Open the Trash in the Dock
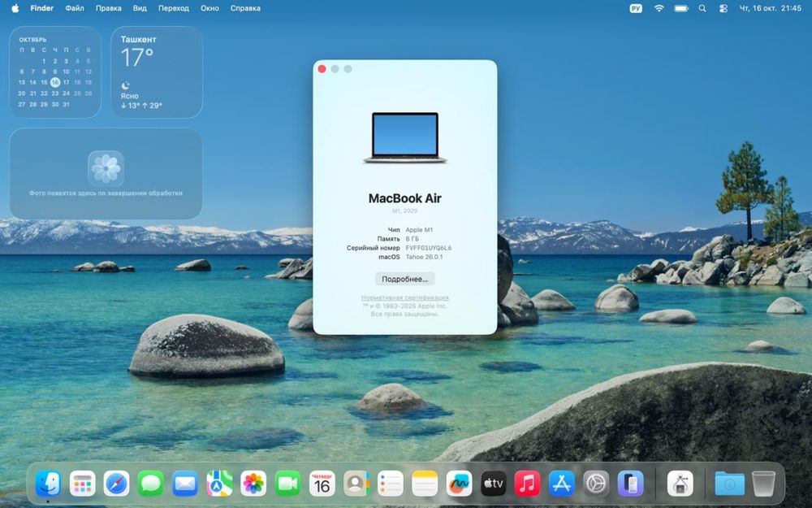The height and width of the screenshot is (508, 812). pos(763,484)
